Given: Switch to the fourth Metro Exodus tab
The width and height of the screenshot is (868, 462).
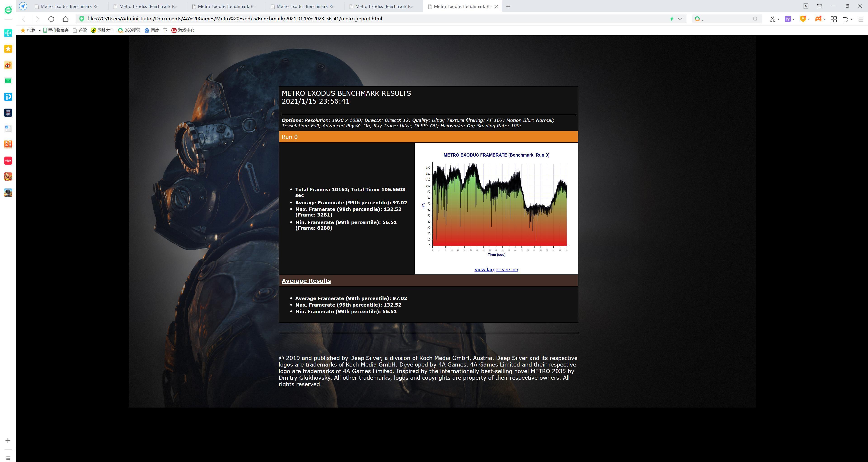Looking at the screenshot, I should [x=305, y=6].
